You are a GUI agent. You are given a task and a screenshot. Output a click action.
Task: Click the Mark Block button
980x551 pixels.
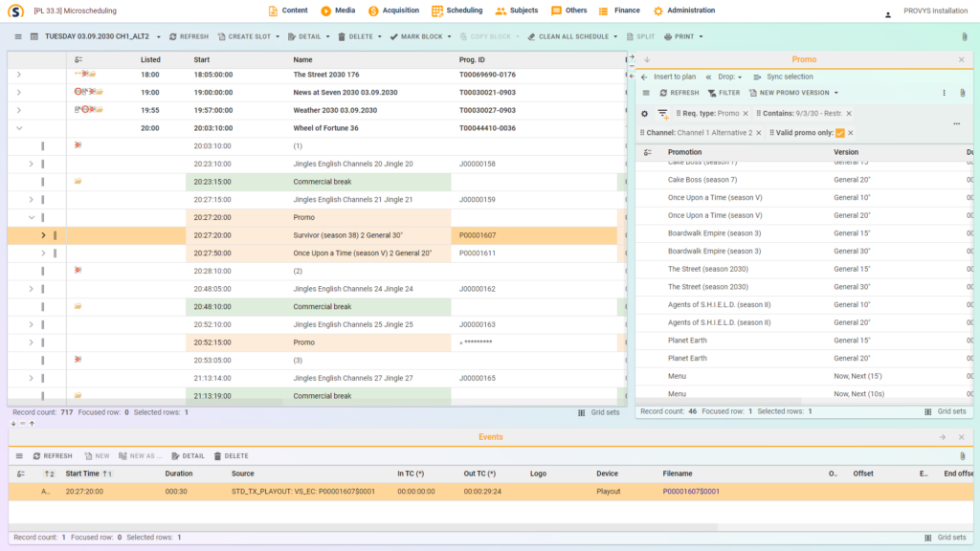(x=416, y=37)
